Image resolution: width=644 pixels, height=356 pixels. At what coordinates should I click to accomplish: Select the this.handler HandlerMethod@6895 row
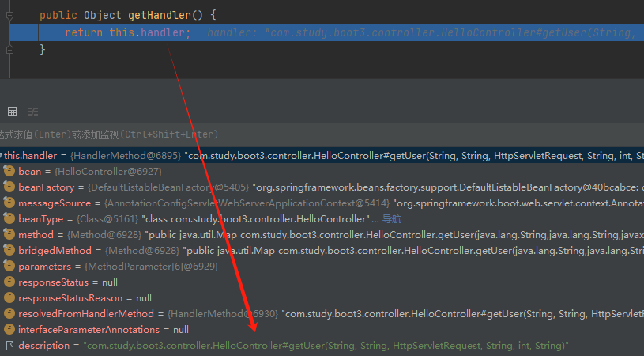(x=322, y=156)
